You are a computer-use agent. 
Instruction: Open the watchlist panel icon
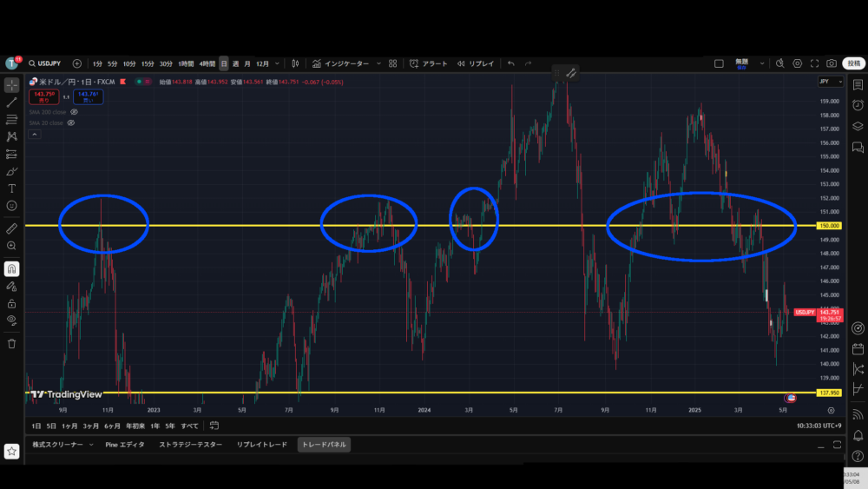(x=858, y=85)
